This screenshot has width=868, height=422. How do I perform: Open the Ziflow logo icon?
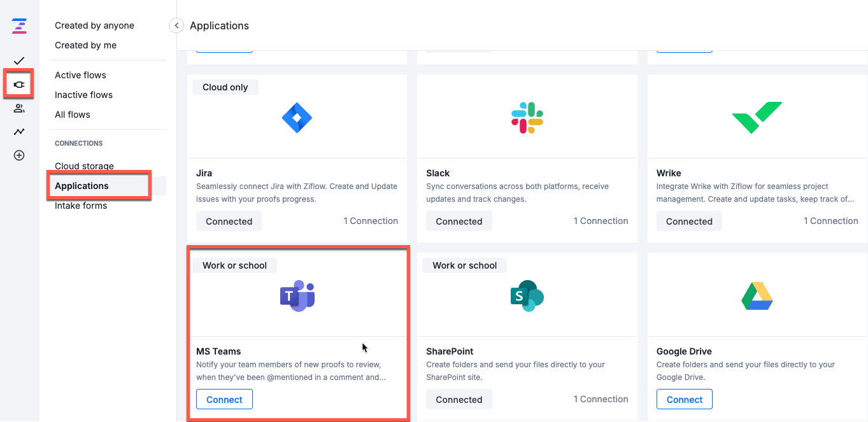18,26
